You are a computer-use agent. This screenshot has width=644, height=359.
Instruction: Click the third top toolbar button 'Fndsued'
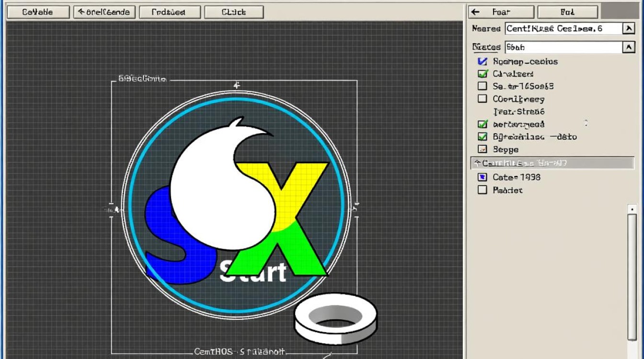(169, 12)
